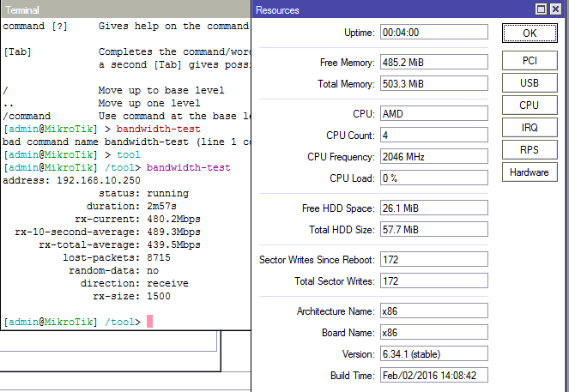This screenshot has height=392, width=569.
Task: Select the Board Name field
Action: 434,333
